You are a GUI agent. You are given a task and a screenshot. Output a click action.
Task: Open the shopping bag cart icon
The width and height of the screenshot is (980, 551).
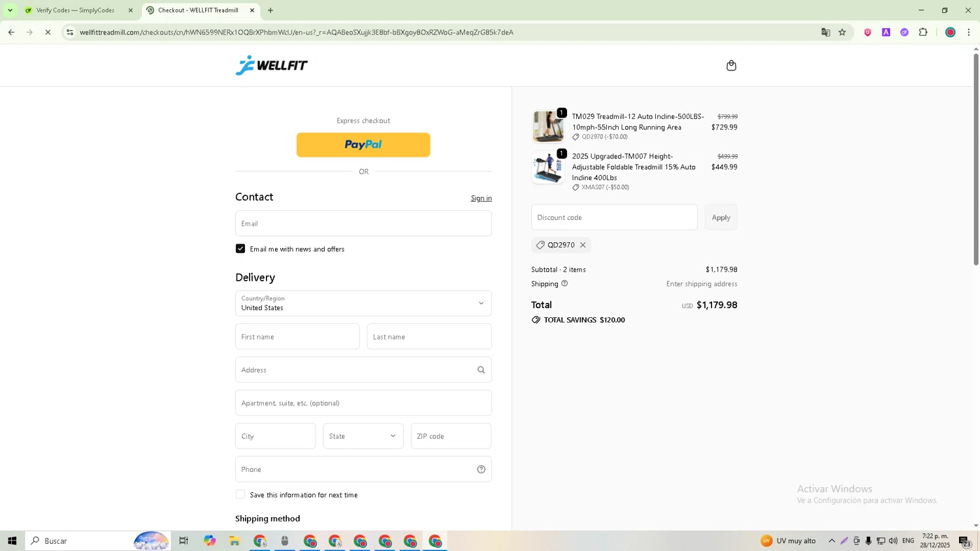click(731, 65)
